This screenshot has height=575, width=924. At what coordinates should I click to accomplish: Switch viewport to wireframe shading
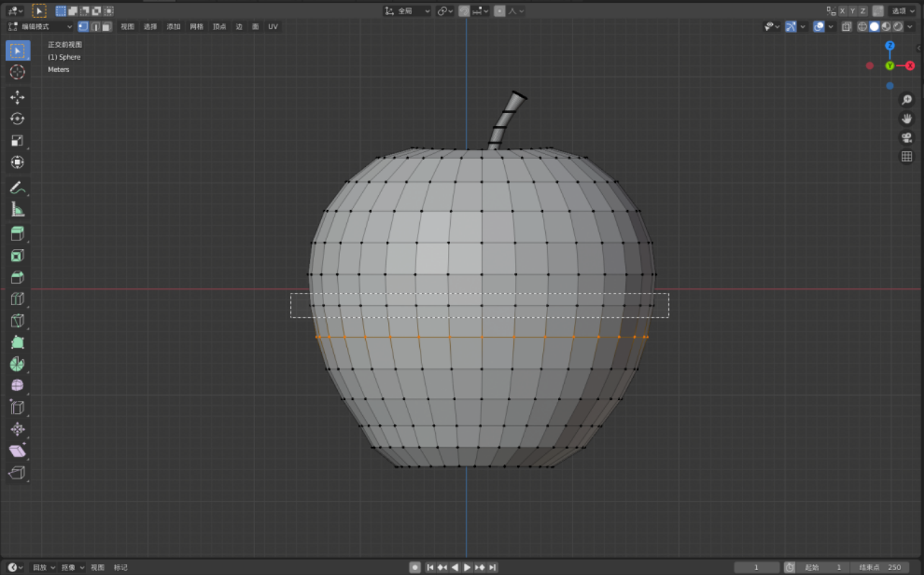862,27
